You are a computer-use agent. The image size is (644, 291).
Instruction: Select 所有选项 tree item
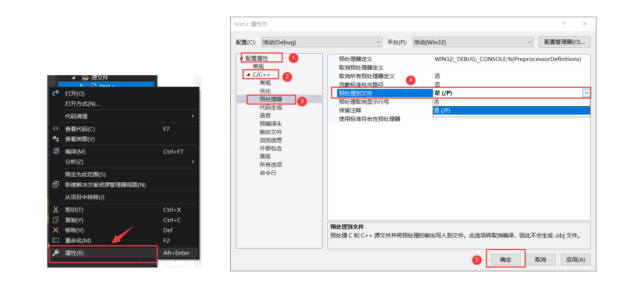click(271, 165)
